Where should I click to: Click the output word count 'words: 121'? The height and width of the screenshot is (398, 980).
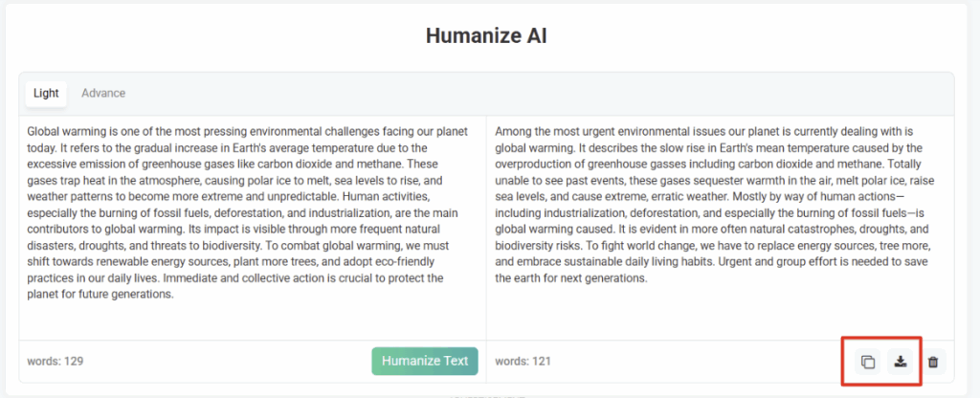coord(523,362)
